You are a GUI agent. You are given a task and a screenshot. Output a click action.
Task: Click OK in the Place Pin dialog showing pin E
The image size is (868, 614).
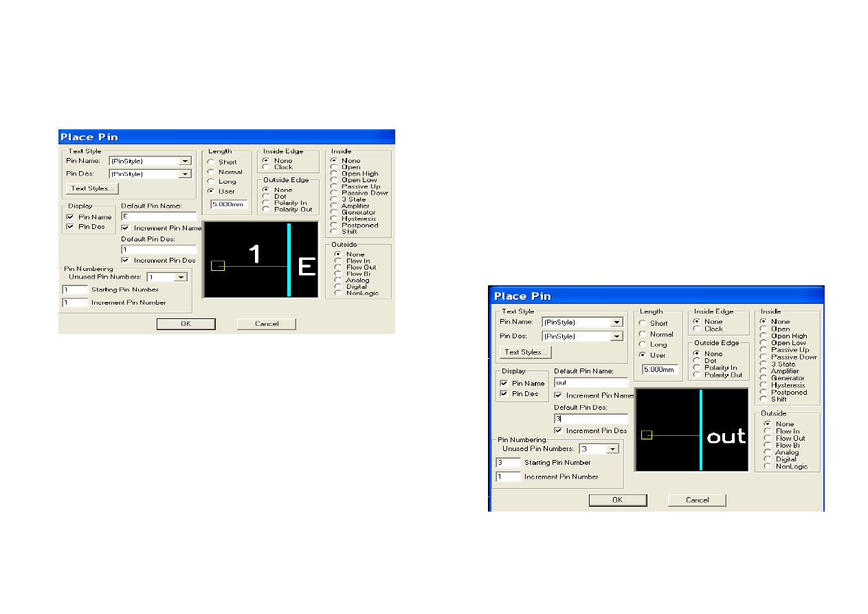186,324
